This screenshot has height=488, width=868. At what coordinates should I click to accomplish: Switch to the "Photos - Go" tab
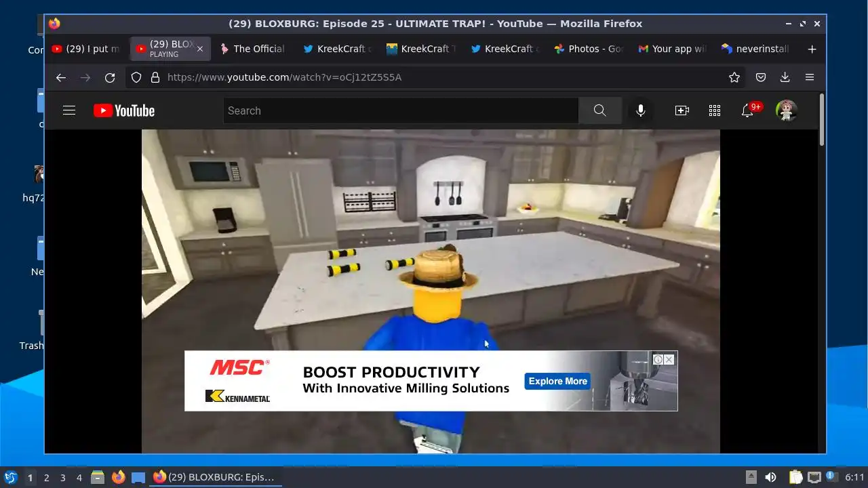click(x=589, y=49)
